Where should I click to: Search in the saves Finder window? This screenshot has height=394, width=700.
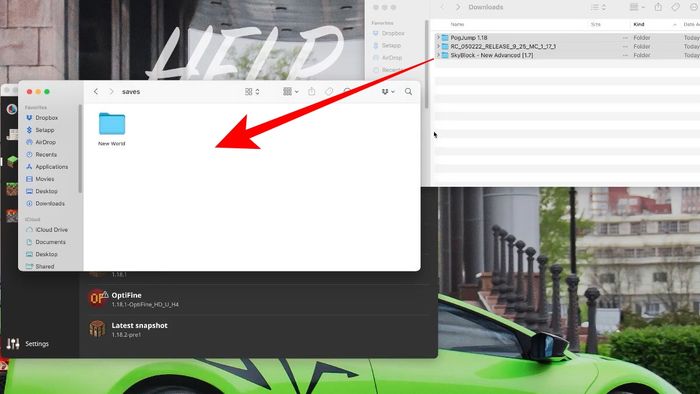pos(408,91)
